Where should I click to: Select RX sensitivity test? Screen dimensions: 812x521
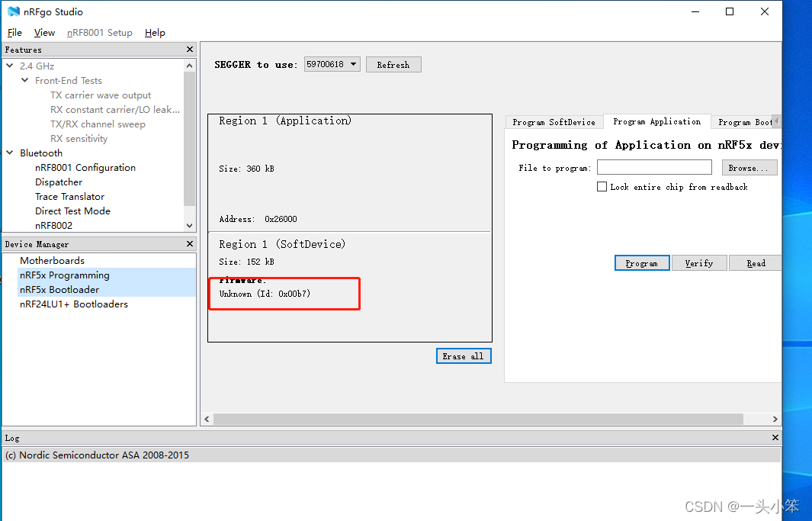(x=79, y=138)
